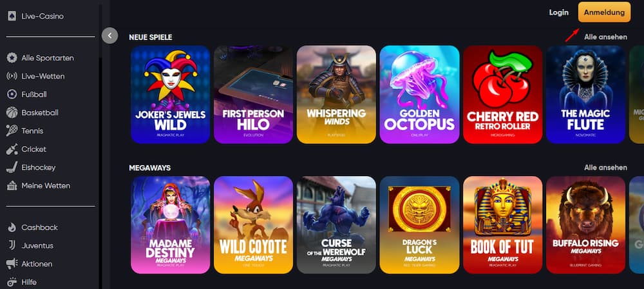This screenshot has width=644, height=289.
Task: Click the Eishockey stick icon
Action: point(12,168)
